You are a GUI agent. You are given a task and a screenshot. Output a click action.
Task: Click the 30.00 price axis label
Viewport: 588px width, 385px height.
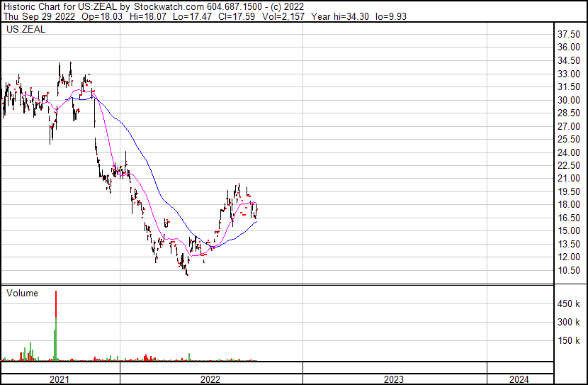tap(568, 100)
